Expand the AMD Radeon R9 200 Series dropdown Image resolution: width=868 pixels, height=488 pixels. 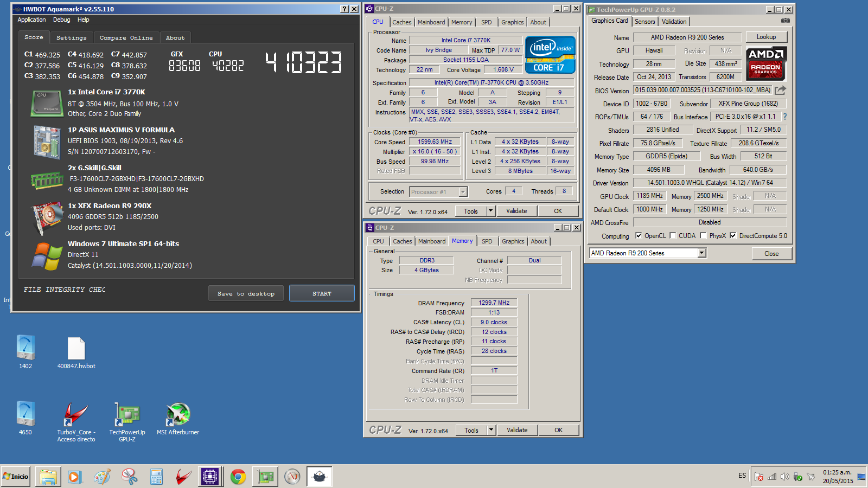tap(702, 253)
